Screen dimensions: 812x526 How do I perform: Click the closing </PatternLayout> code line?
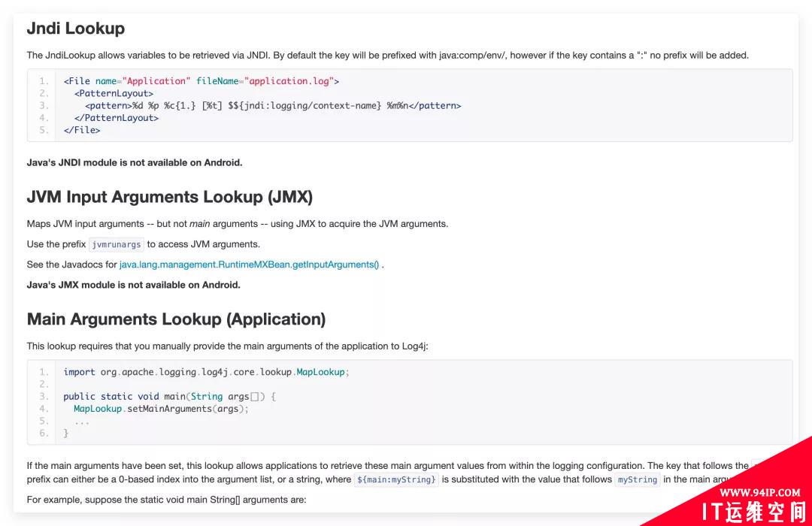(x=116, y=118)
